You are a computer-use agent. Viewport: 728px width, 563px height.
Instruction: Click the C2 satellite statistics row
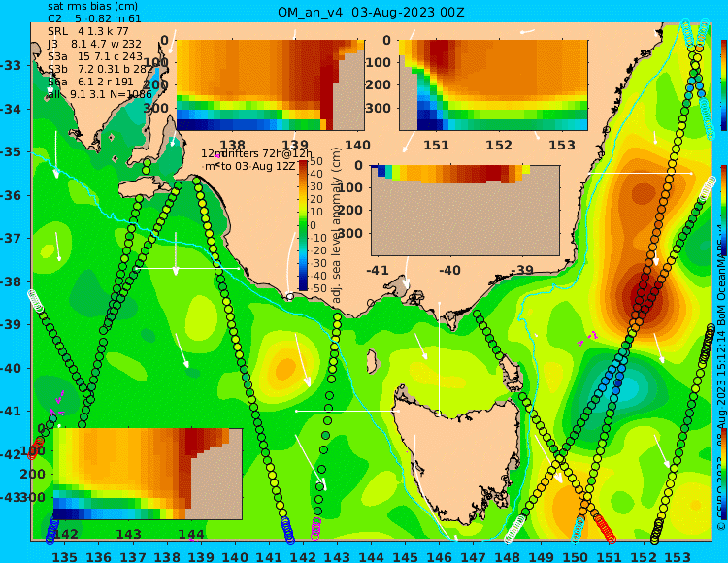click(94, 18)
